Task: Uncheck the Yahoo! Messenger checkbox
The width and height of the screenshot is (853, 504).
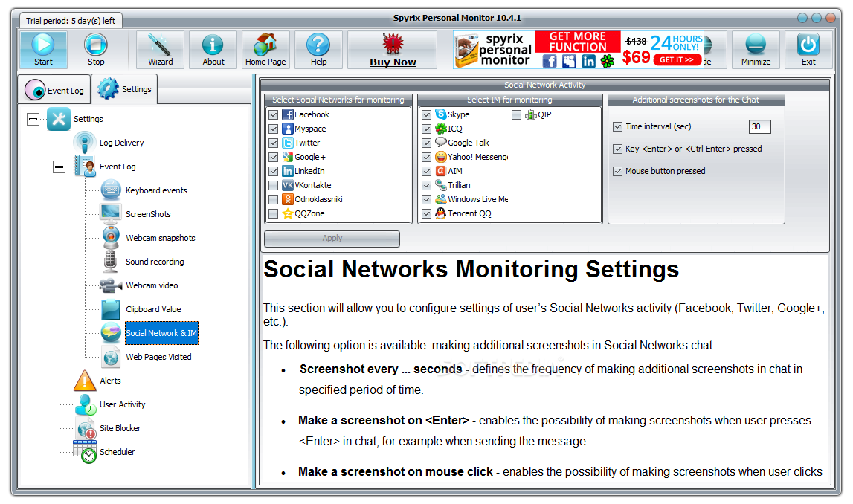Action: (427, 157)
